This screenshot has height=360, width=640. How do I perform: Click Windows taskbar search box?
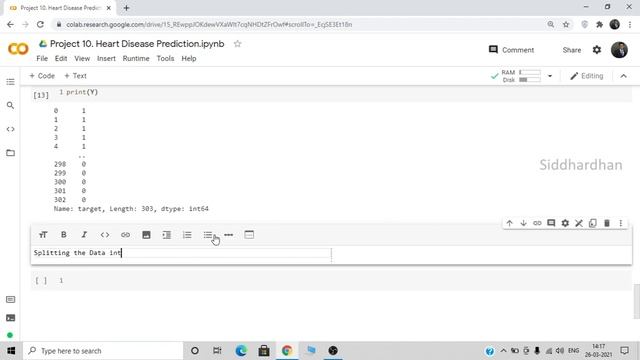point(103,351)
